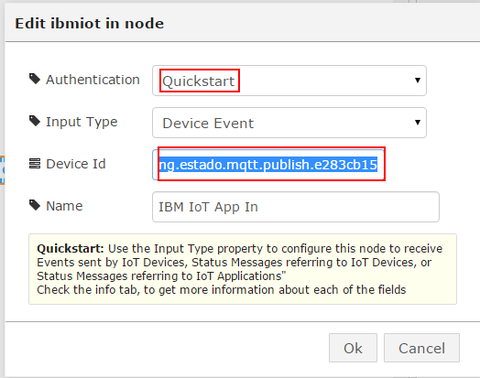480x378 pixels.
Task: Click the Edit ibmiot in node title
Action: tap(89, 23)
